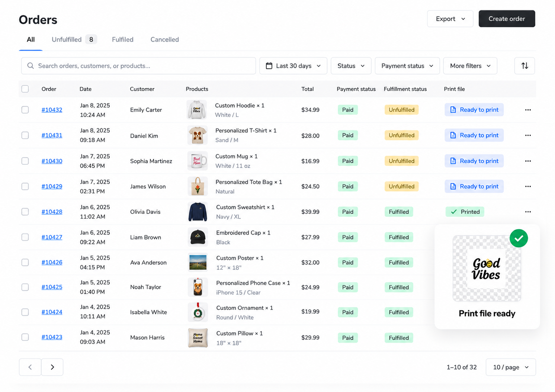Viewport: 555px width, 392px height.
Task: Toggle the select all orders checkbox
Action: coord(25,89)
